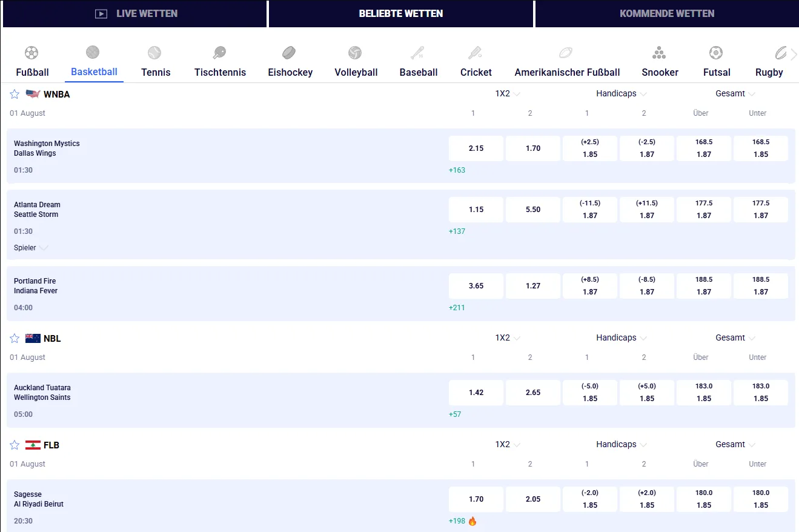Open the KOMMENDE WETTEN tab

tap(667, 14)
